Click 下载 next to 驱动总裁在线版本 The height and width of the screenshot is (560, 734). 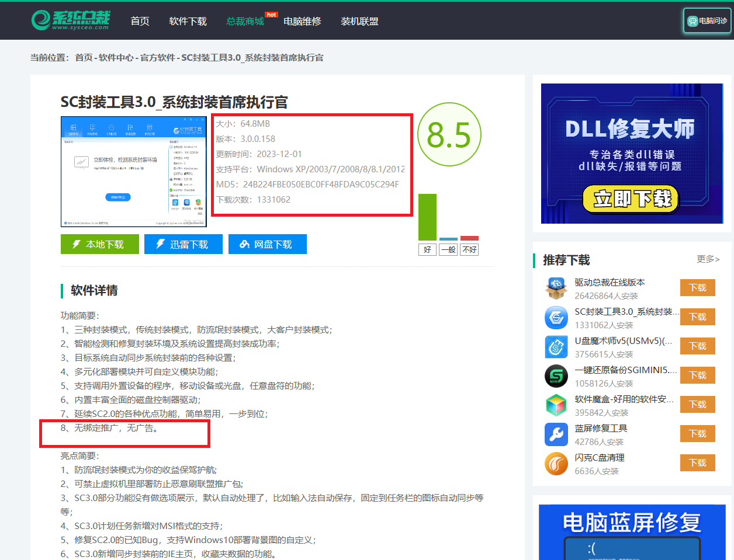(x=698, y=287)
